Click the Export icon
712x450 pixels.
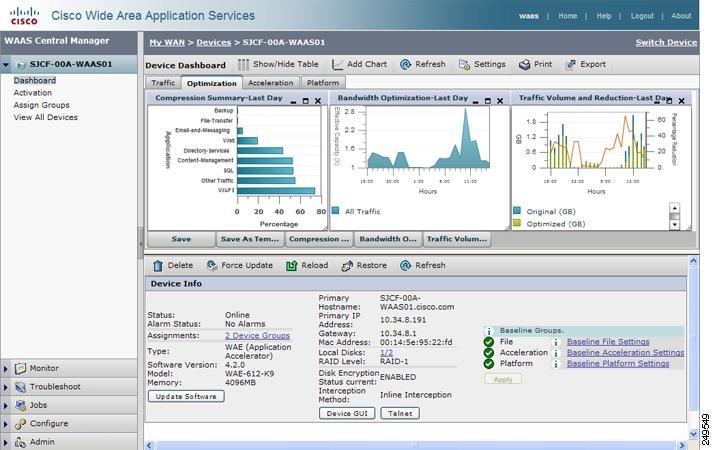tap(571, 65)
